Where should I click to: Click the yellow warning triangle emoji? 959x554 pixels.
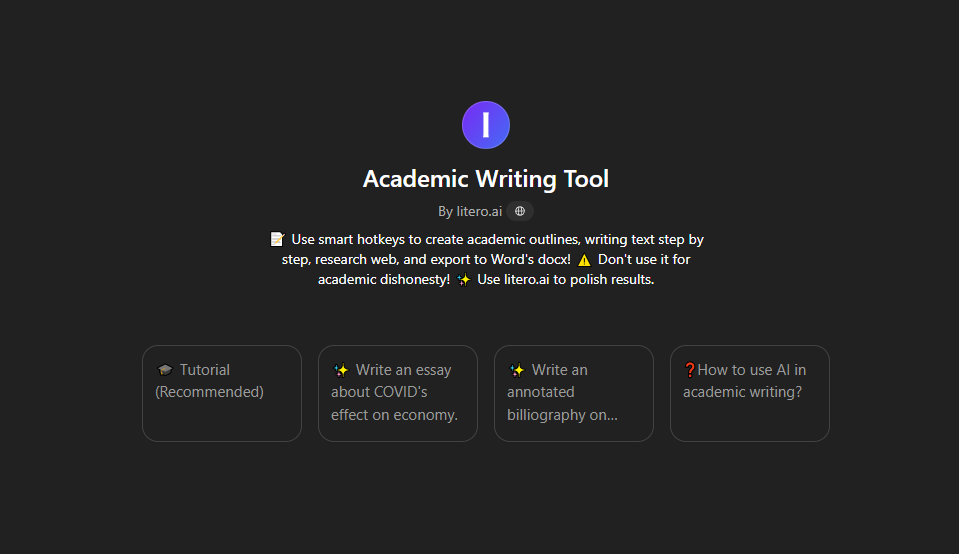584,260
